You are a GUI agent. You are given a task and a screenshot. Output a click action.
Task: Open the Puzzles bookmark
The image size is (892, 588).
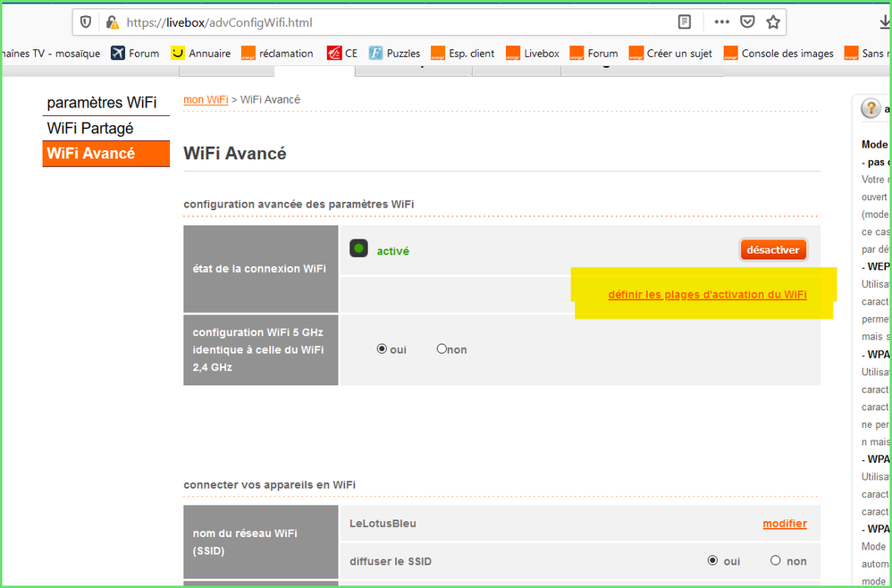(394, 54)
